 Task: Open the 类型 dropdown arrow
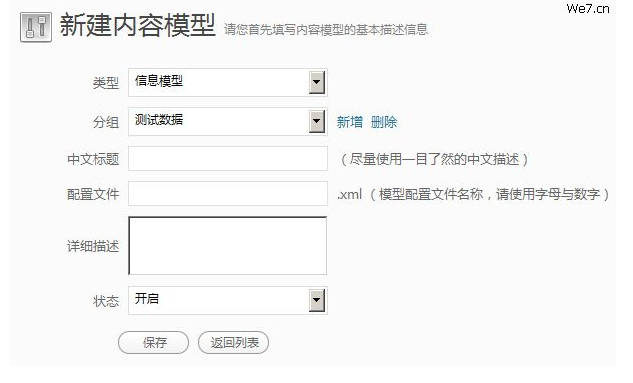[x=317, y=83]
